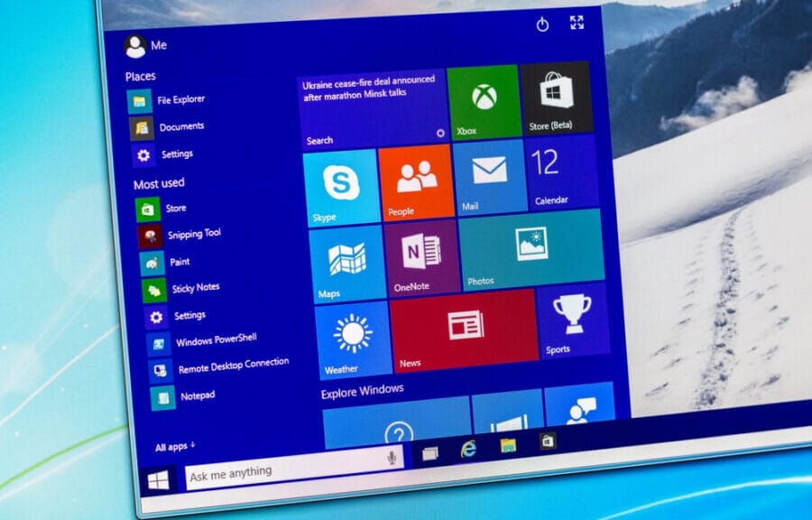Screen dimensions: 812x520
Task: Open the Weather tile
Action: pos(354,340)
